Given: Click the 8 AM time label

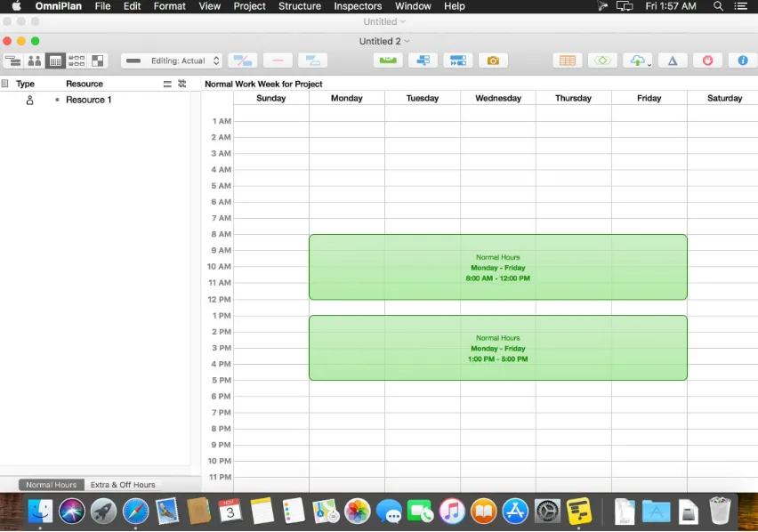Looking at the screenshot, I should click(x=221, y=234).
